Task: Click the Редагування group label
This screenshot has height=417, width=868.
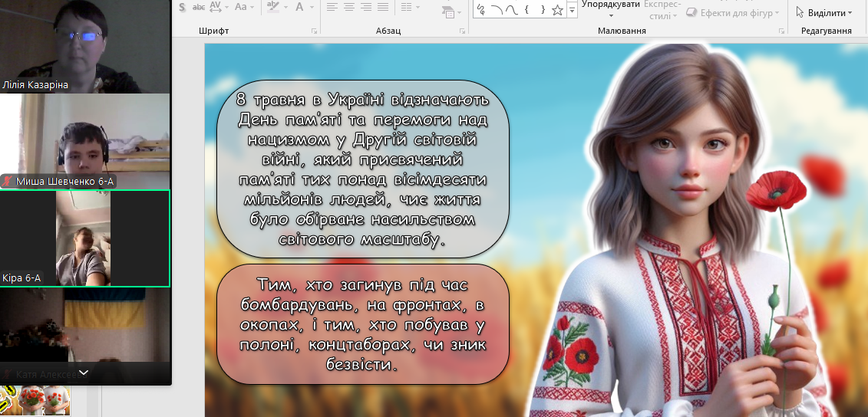Action: click(x=826, y=31)
